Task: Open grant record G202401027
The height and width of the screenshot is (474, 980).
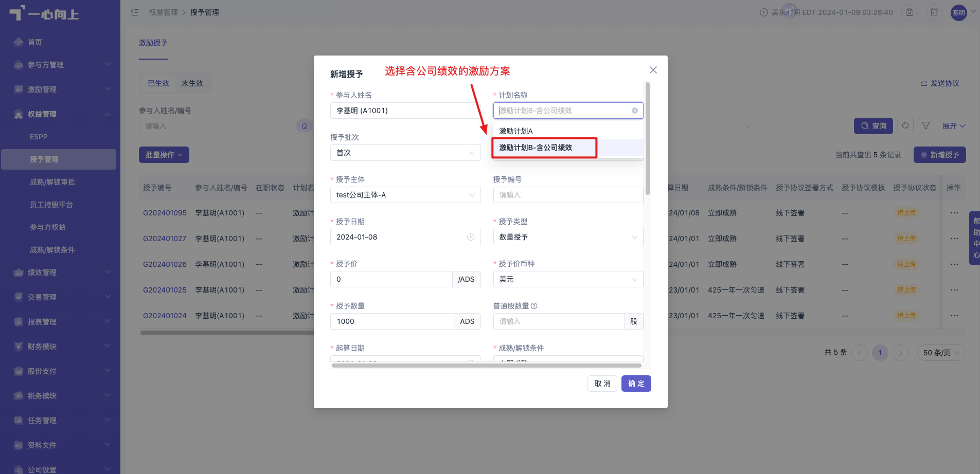Action: [x=165, y=239]
